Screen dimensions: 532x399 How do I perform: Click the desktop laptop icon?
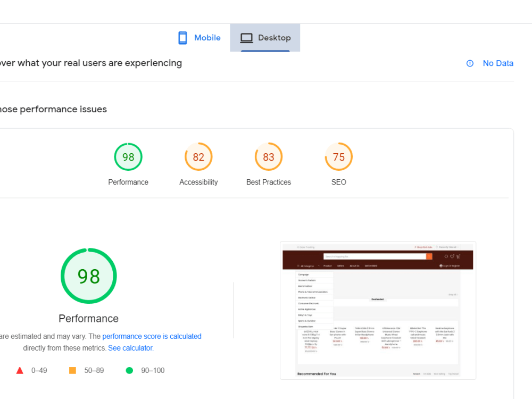tap(247, 38)
